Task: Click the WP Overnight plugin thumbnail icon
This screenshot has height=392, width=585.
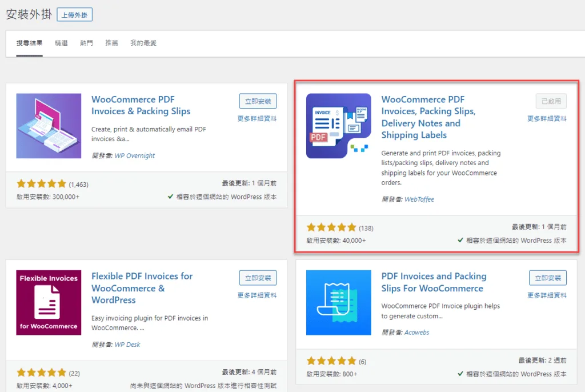Action: (x=49, y=126)
